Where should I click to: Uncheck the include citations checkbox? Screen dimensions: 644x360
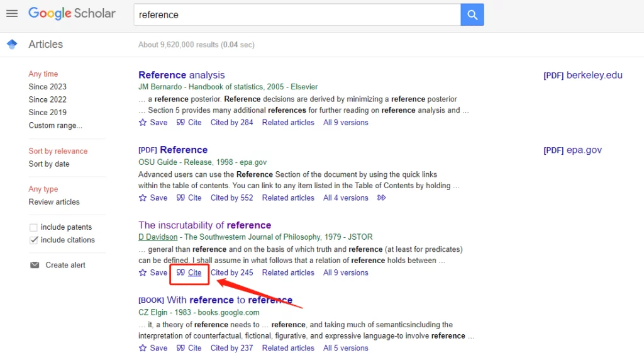click(34, 240)
